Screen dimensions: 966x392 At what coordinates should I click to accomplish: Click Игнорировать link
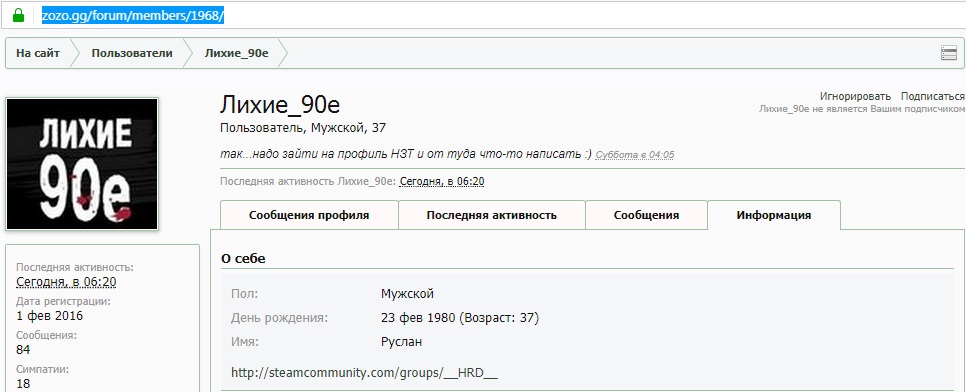(x=855, y=96)
